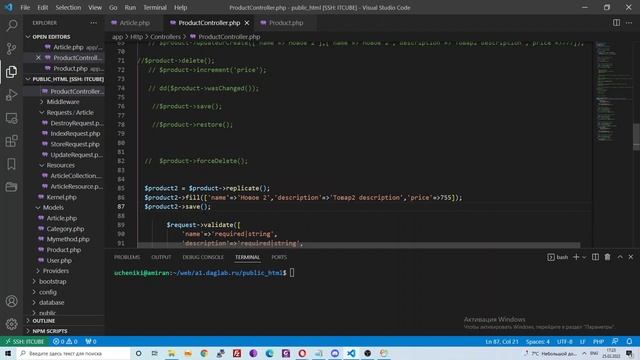This screenshot has height=360, width=640.
Task: Switch to the Product.php editor tab
Action: (286, 23)
